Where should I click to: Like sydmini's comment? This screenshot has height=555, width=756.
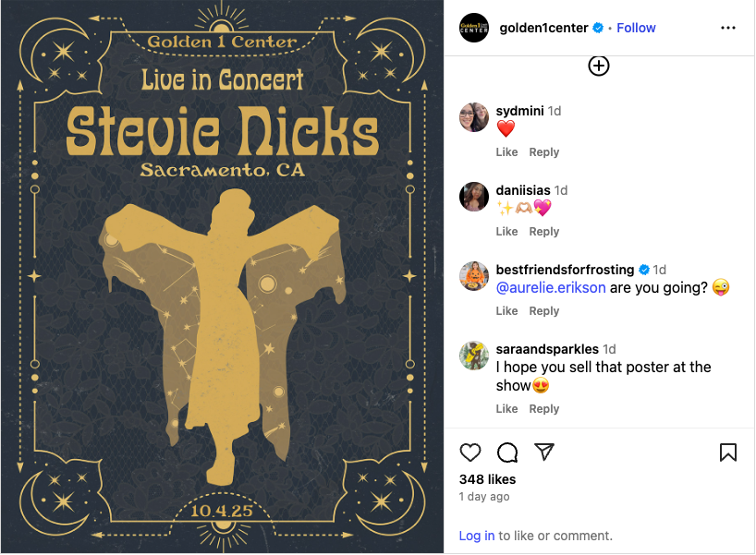(506, 152)
